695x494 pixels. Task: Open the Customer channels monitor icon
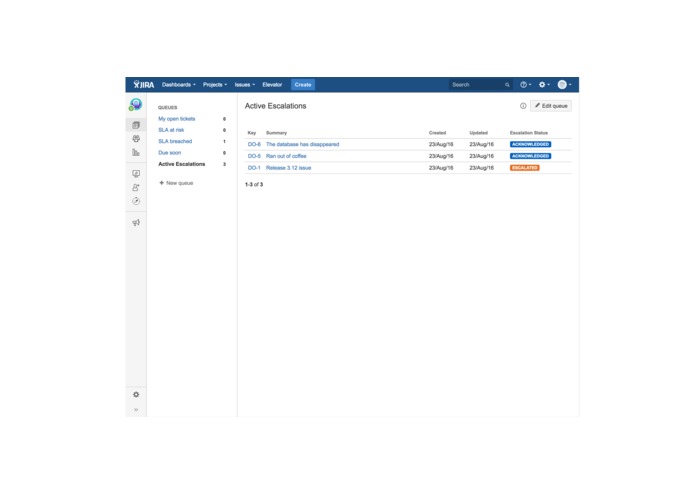(x=136, y=174)
